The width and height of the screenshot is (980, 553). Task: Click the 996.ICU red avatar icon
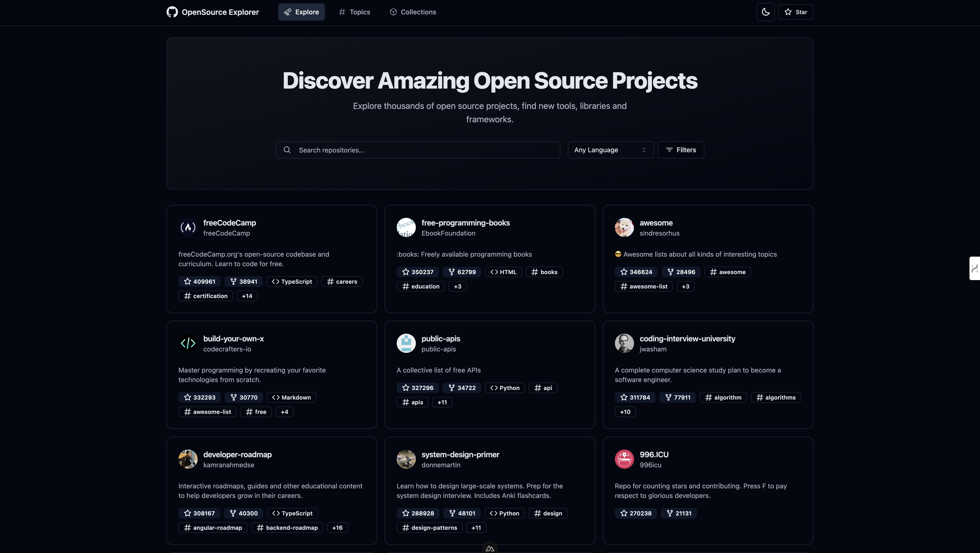tap(624, 459)
